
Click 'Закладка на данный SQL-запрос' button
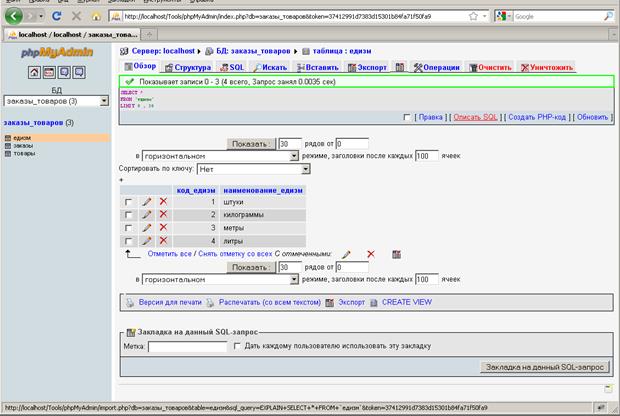click(x=544, y=367)
